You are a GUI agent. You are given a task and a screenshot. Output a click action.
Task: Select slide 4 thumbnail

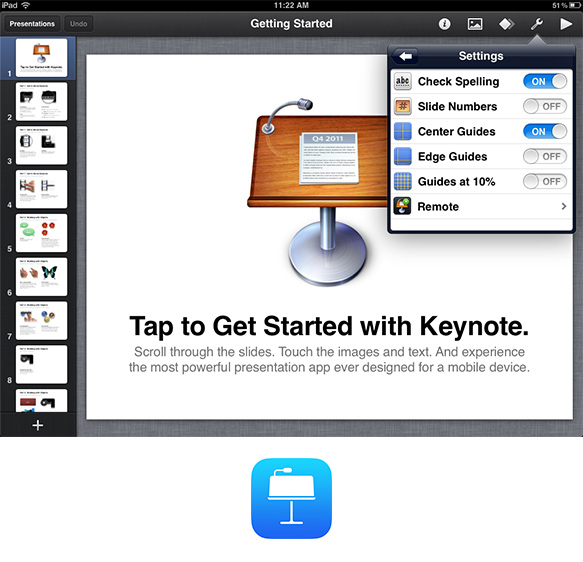41,189
